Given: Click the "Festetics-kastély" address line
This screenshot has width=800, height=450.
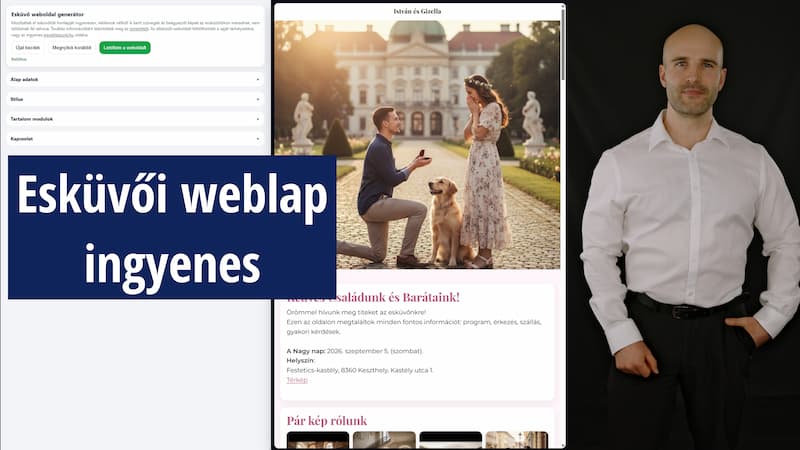Looking at the screenshot, I should coord(360,370).
